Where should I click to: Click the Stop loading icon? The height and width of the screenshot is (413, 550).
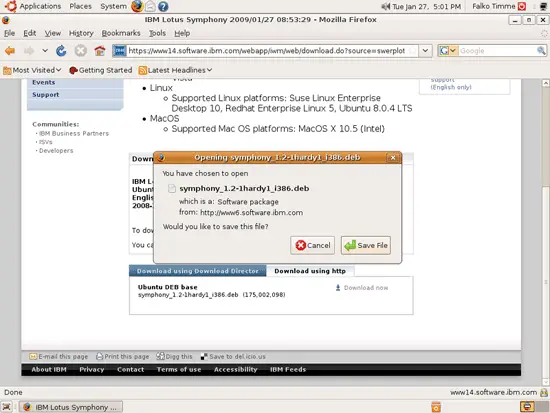pyautogui.click(x=80, y=51)
